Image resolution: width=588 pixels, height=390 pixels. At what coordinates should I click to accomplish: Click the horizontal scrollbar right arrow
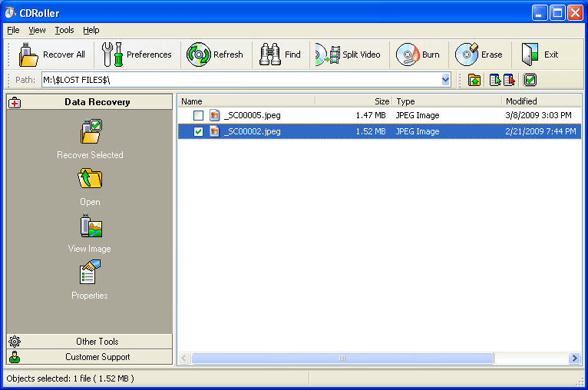point(573,358)
